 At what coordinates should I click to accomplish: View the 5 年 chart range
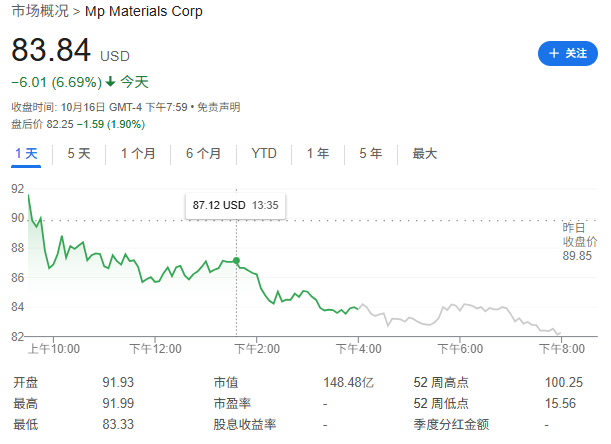pyautogui.click(x=370, y=154)
